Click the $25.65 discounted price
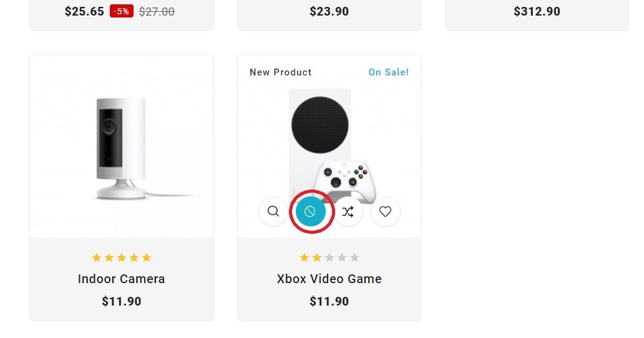644x338 pixels. click(84, 11)
